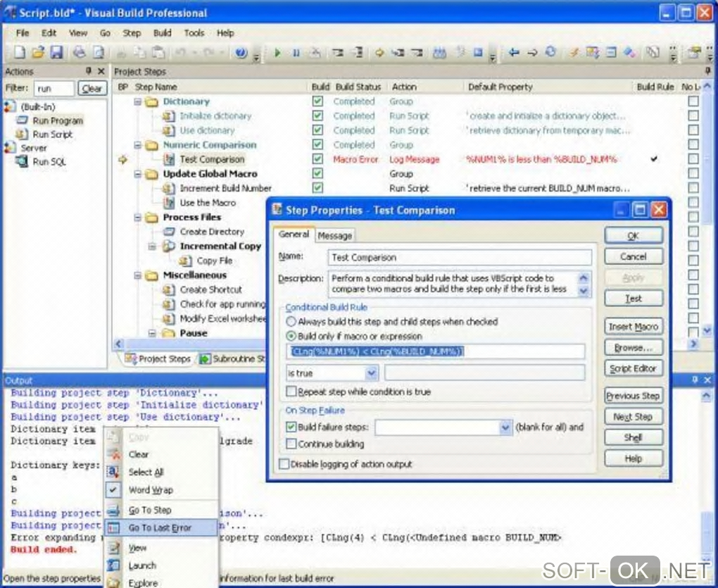Click the OK button in Step Properties

[634, 235]
